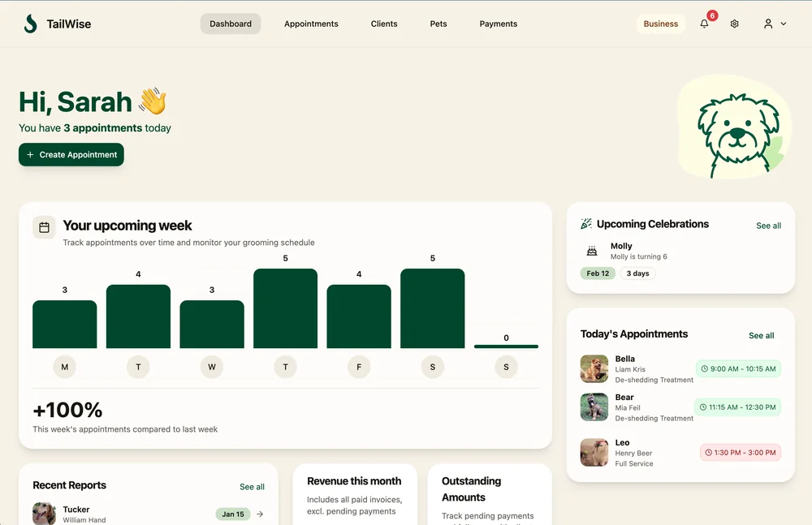The image size is (812, 525).
Task: Switch to the Appointments tab
Action: coord(311,24)
